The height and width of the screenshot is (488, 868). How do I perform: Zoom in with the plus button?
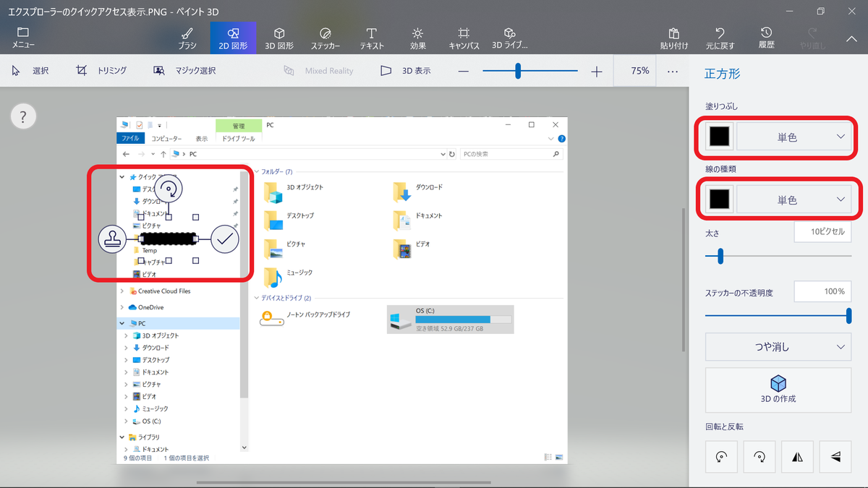(596, 71)
